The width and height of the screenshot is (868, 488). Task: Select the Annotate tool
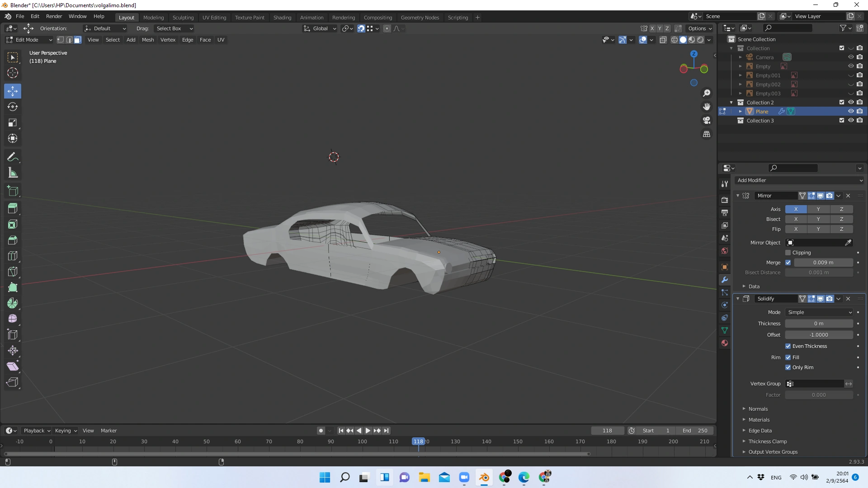(x=12, y=156)
